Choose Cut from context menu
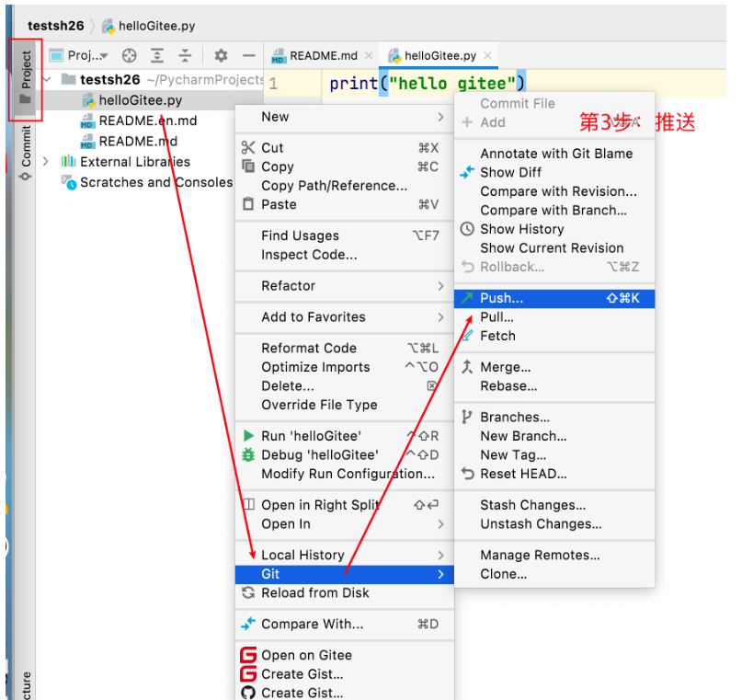Screen dimensions: 753x700 coord(345,147)
